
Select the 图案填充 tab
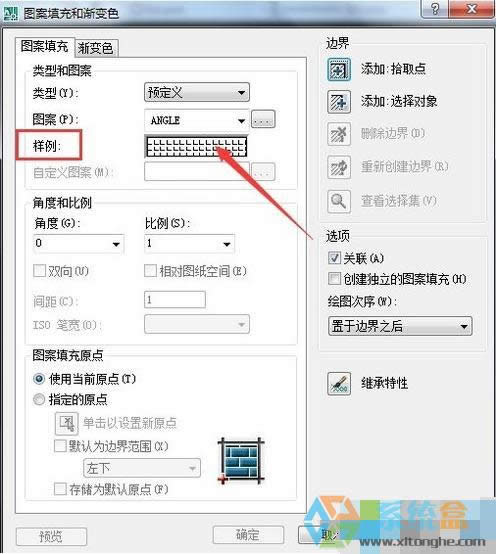coord(45,46)
